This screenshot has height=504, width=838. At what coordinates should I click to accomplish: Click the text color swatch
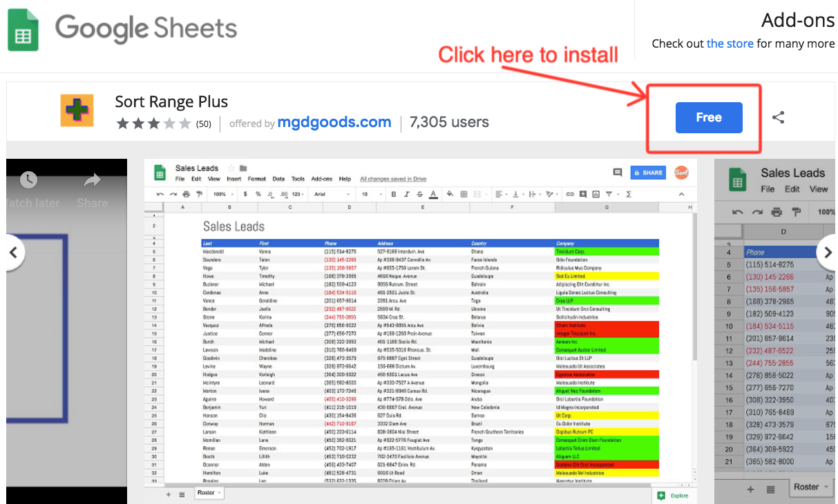click(433, 194)
